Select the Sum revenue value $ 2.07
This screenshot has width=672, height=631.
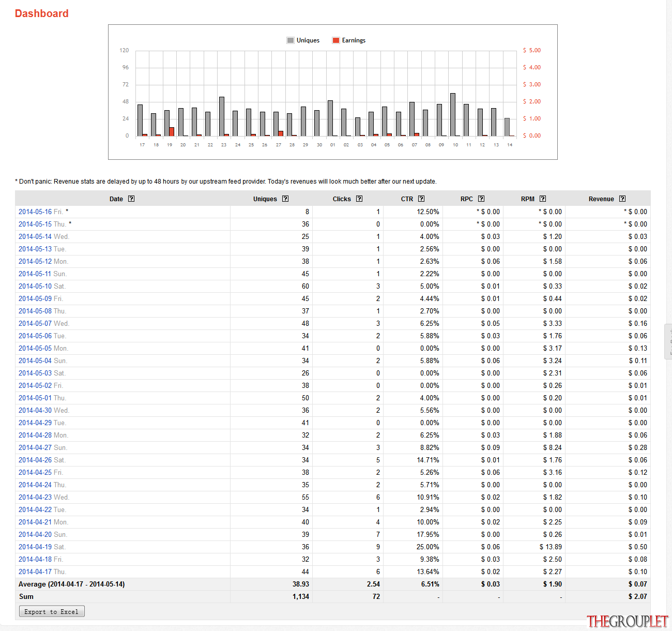tap(637, 596)
